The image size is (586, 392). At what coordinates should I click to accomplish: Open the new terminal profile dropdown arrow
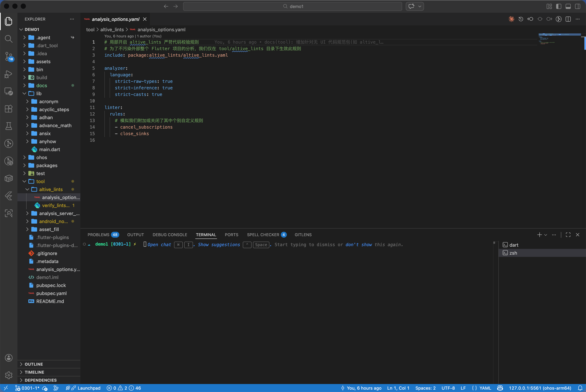click(x=546, y=235)
